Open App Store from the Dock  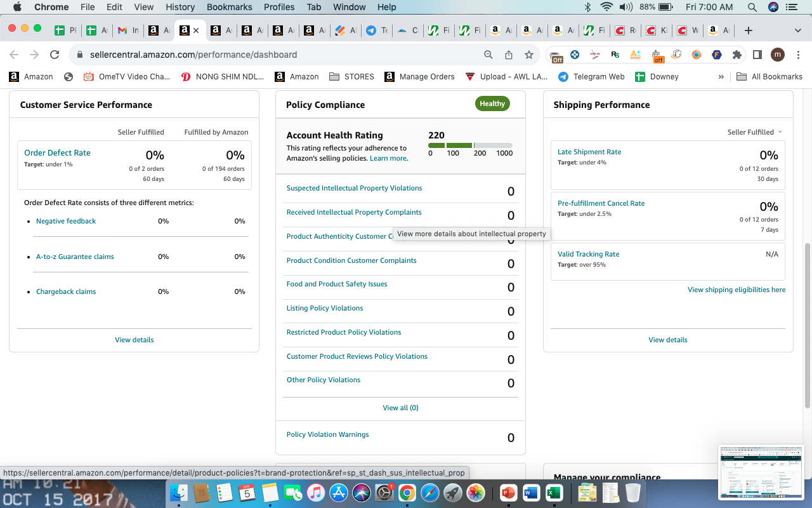(x=338, y=492)
